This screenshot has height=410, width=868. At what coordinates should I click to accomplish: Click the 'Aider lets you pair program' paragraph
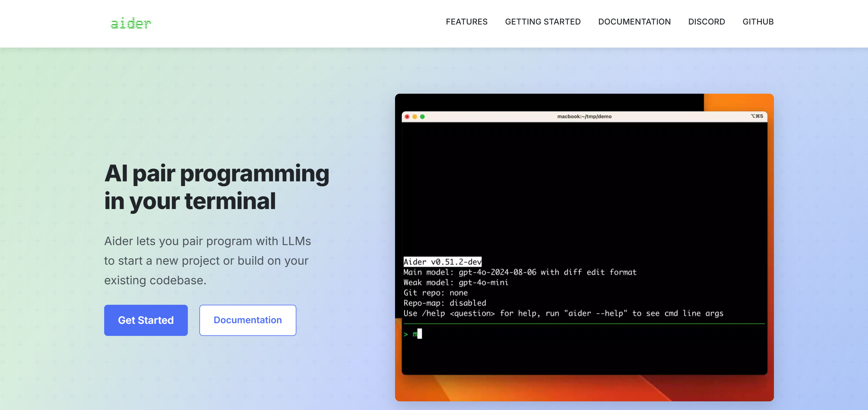(207, 261)
